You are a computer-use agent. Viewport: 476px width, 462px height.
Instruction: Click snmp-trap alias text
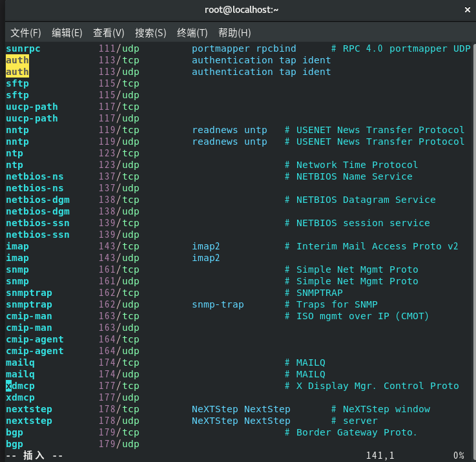click(218, 304)
